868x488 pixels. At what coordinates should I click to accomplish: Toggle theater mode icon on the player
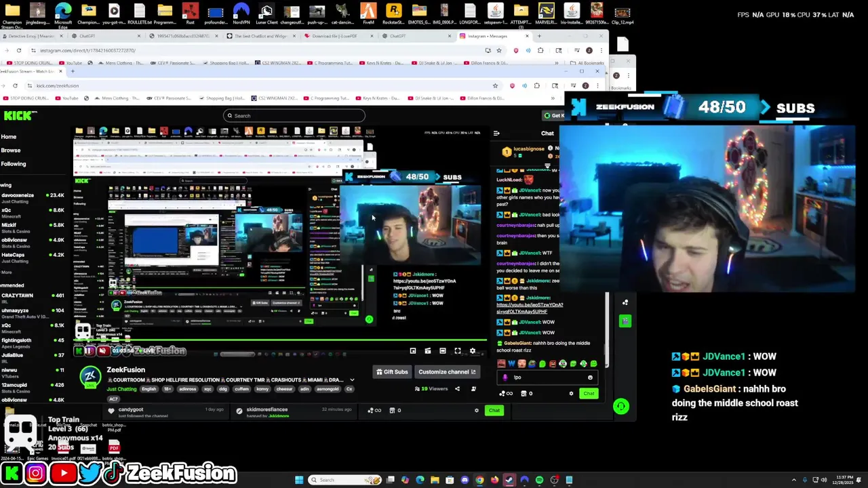(443, 351)
